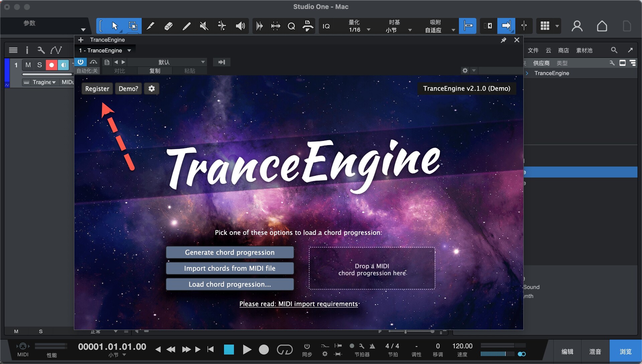Image resolution: width=642 pixels, height=364 pixels.
Task: Pin the plugin window
Action: pos(504,40)
